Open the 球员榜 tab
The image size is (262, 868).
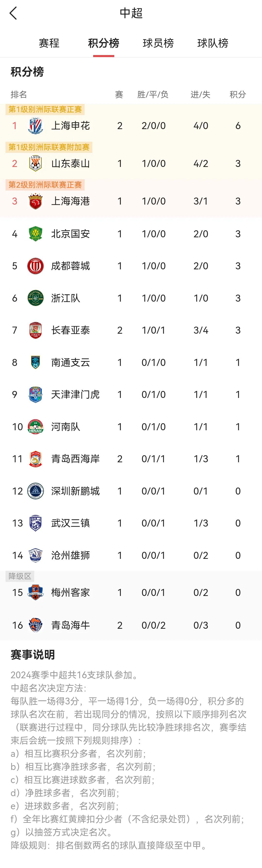pos(158,43)
